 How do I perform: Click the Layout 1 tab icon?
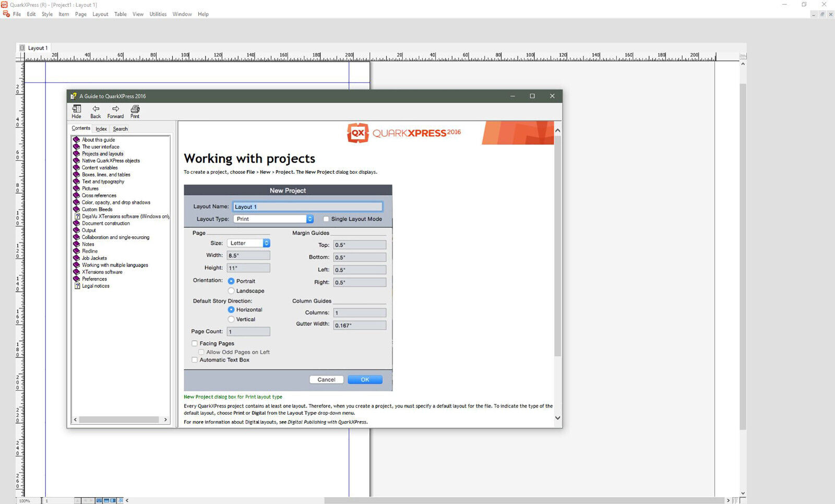(x=22, y=48)
